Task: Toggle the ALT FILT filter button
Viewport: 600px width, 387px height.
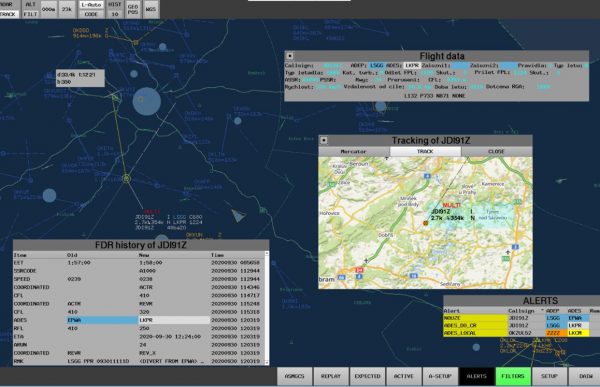Action: point(30,9)
